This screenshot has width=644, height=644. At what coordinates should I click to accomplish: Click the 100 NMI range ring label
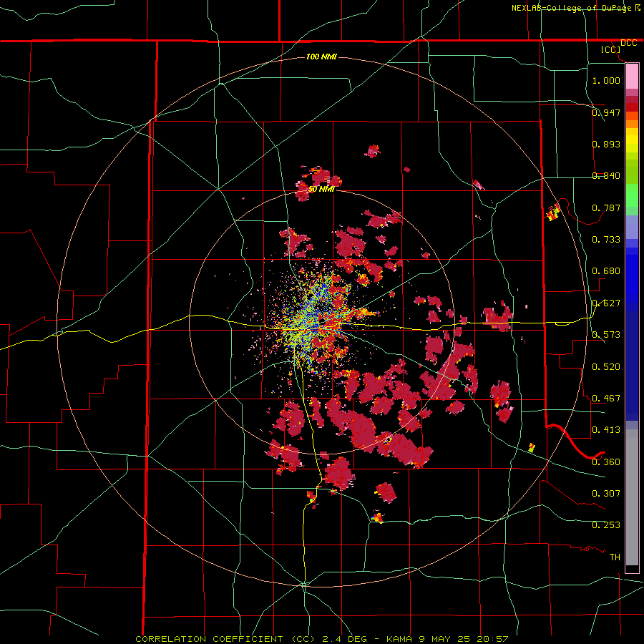tap(321, 57)
